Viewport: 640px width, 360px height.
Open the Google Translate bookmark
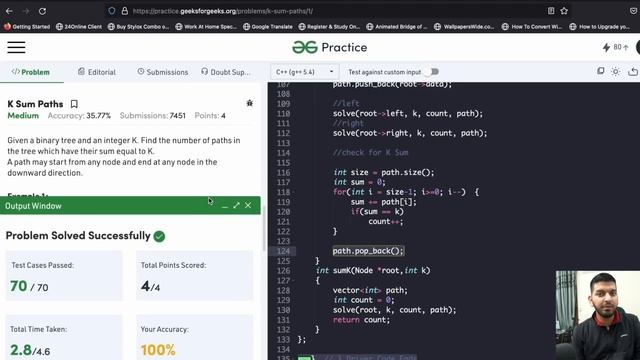coord(268,27)
